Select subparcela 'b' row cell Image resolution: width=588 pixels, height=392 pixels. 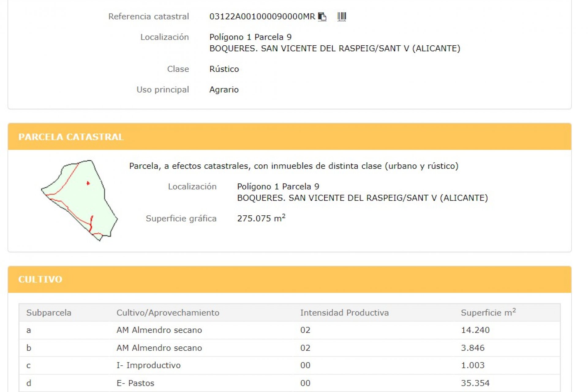29,348
